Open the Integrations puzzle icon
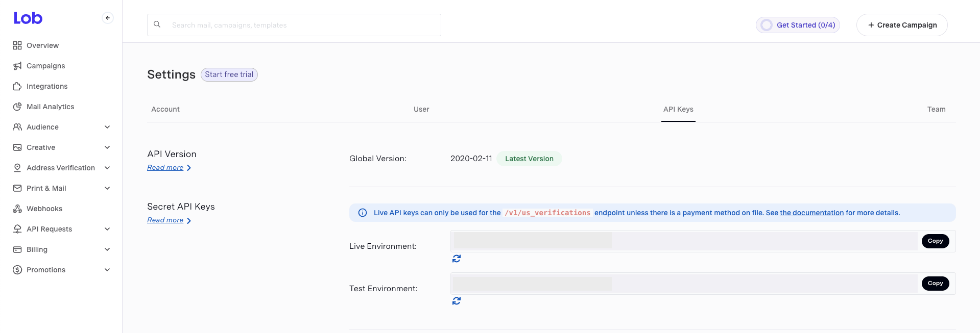Image resolution: width=980 pixels, height=333 pixels. (17, 86)
